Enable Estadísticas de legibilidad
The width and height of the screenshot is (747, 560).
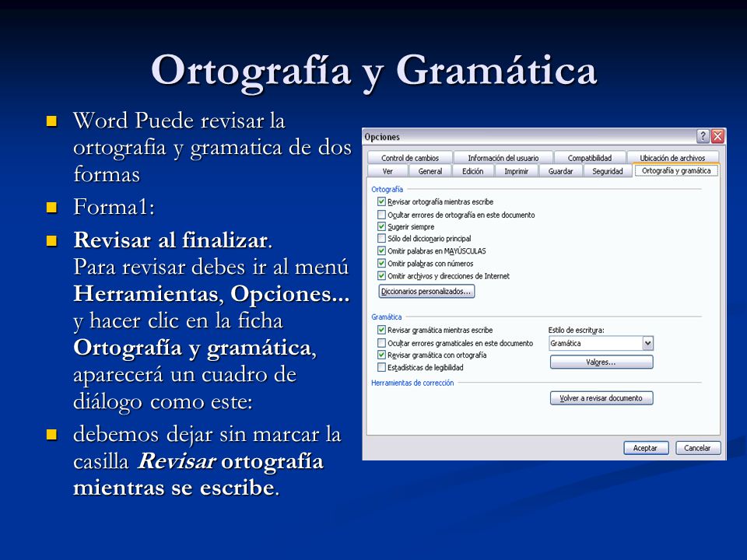tap(381, 367)
